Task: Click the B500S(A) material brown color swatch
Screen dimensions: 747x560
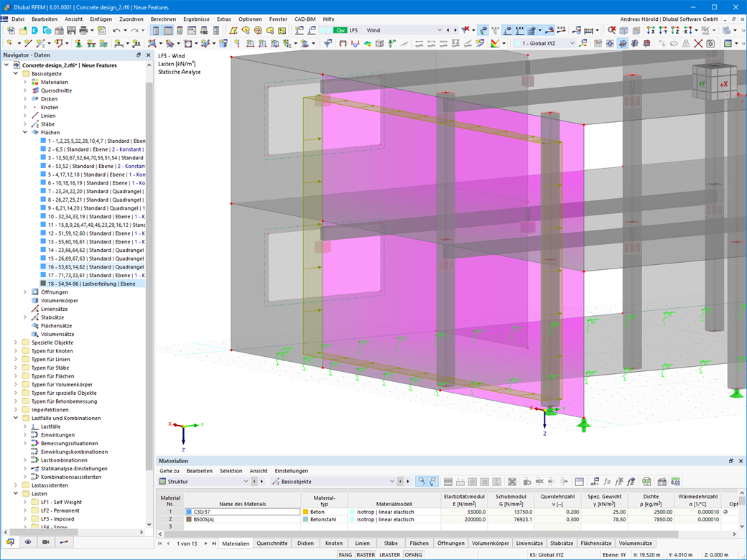Action: click(189, 520)
